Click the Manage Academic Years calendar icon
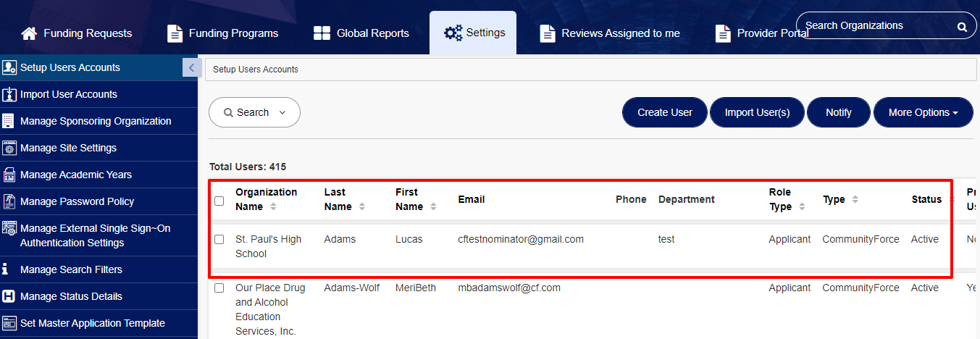The image size is (980, 339). (x=9, y=175)
